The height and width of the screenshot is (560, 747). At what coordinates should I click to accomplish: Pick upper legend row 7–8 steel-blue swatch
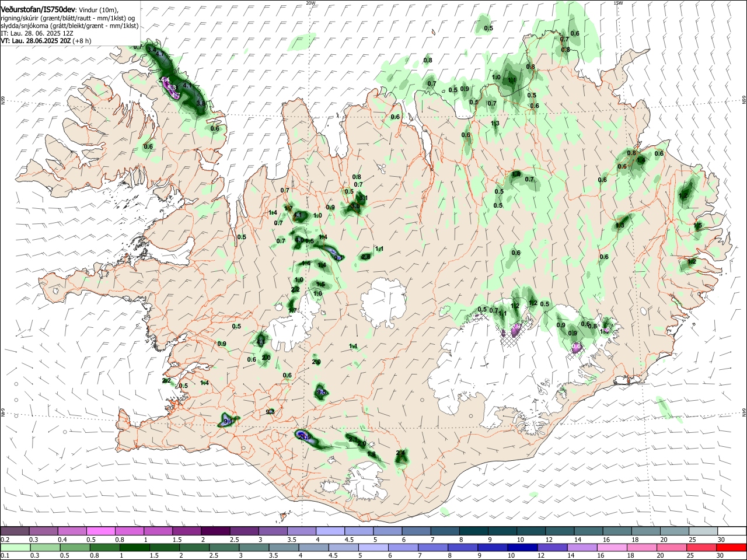click(445, 531)
